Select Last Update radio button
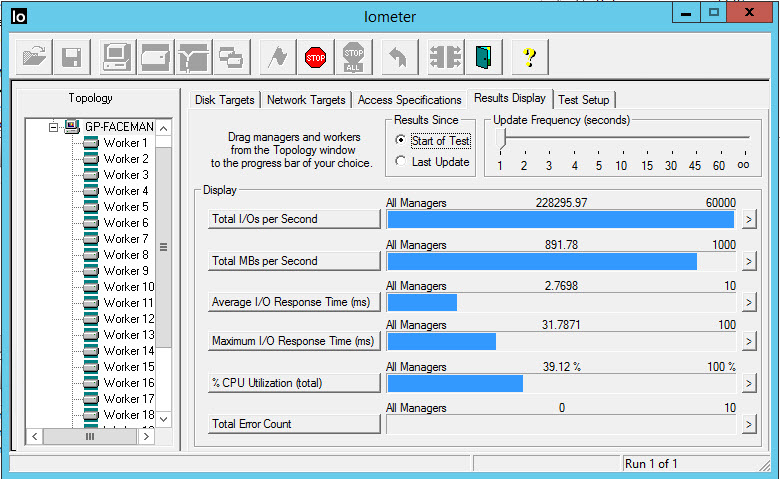Image resolution: width=780 pixels, height=479 pixels. click(400, 161)
